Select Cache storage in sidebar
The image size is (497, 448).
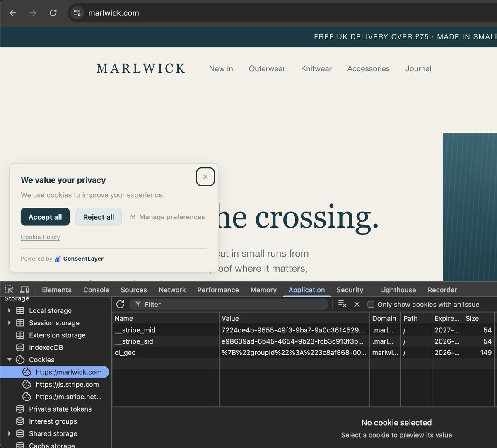(52, 445)
